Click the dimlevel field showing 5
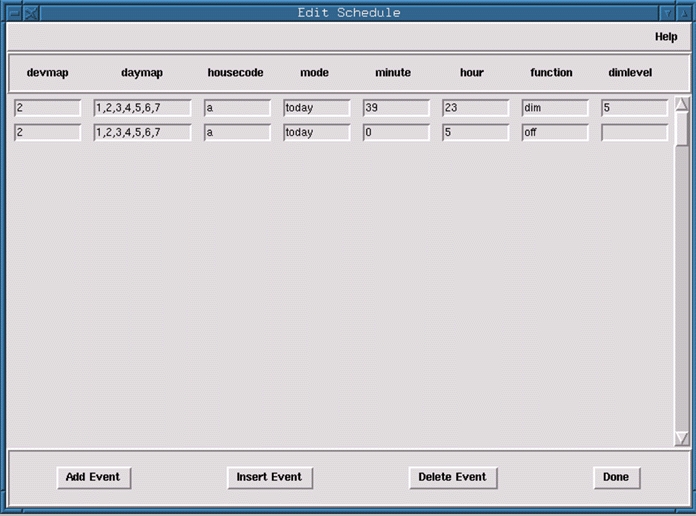Screen dimensions: 696x516 [634, 108]
